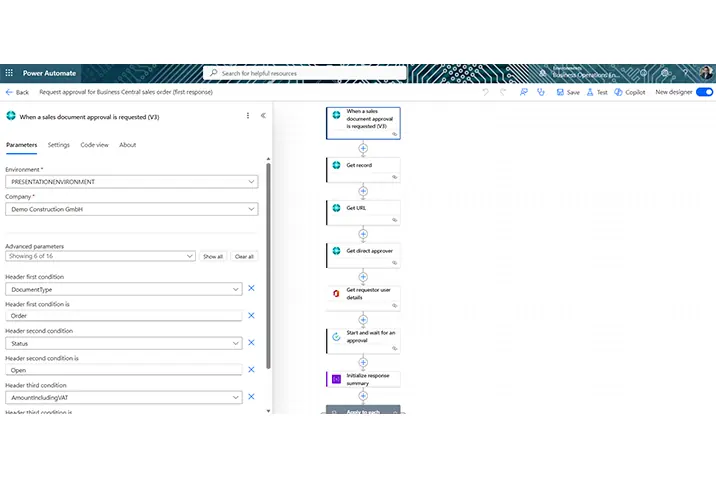
Task: Select the Start and wait for an approval card
Action: coord(363,341)
